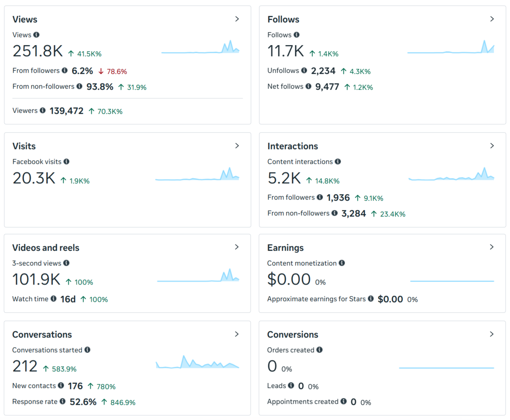Image resolution: width=510 pixels, height=420 pixels.
Task: Click the info icon next to Unfollows
Action: [304, 70]
